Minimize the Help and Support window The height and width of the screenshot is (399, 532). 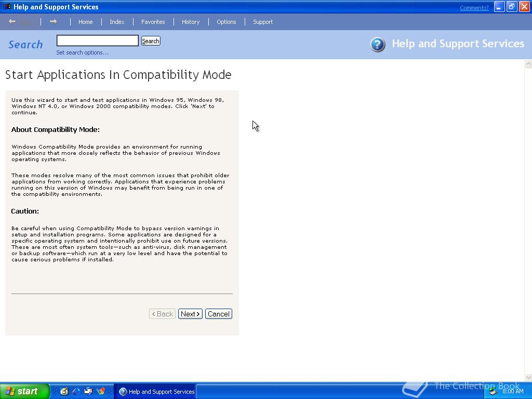click(x=499, y=7)
